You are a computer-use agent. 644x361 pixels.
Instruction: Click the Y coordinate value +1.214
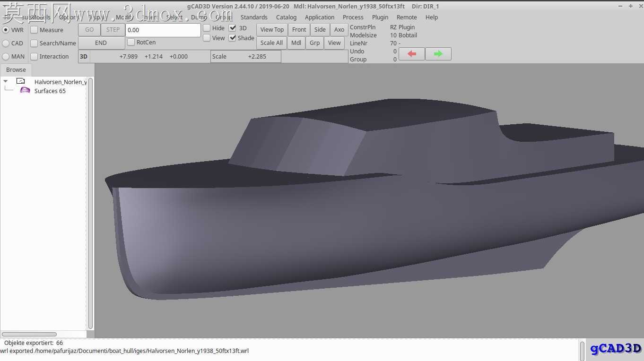click(154, 56)
